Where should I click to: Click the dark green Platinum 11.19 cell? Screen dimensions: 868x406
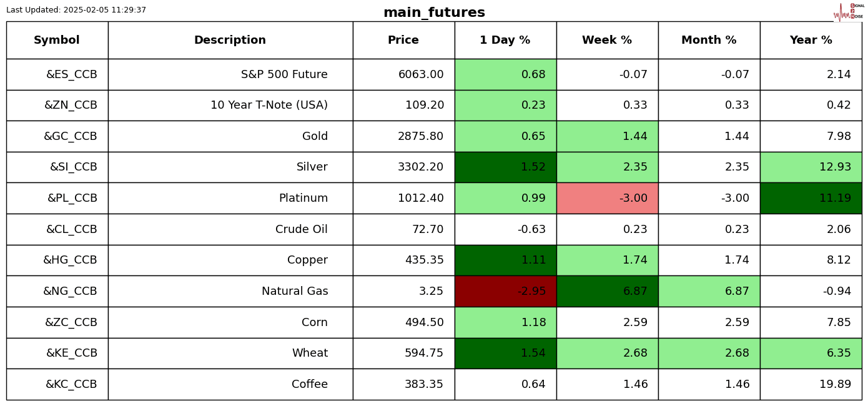pyautogui.click(x=811, y=198)
